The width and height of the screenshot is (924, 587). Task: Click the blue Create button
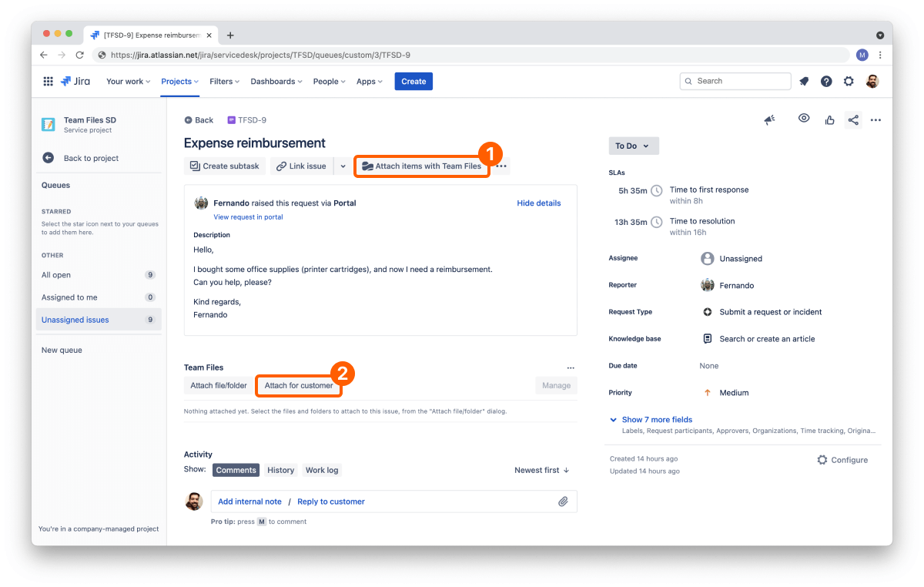(x=413, y=82)
